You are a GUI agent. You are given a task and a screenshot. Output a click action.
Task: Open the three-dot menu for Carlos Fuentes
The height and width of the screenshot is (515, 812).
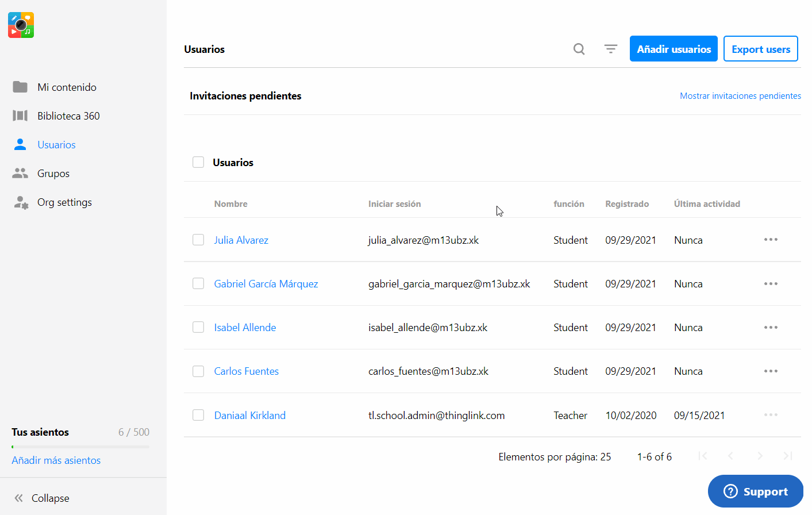771,371
